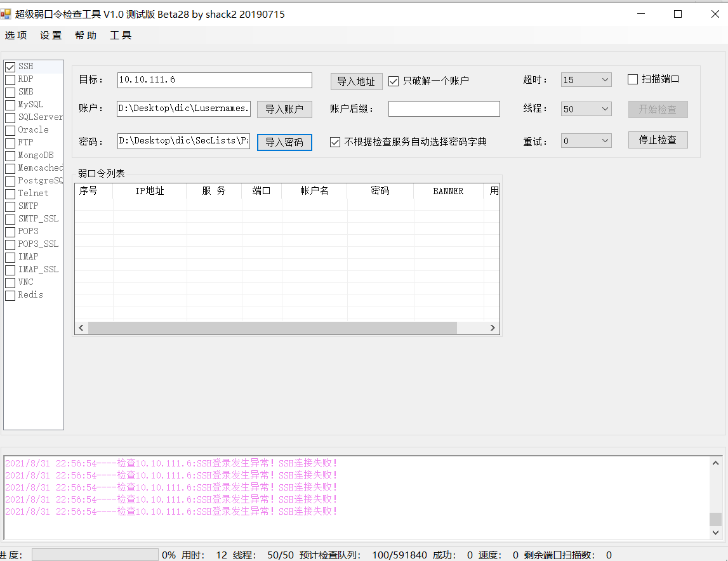
Task: Click the log panel scroll up arrow
Action: (x=715, y=463)
